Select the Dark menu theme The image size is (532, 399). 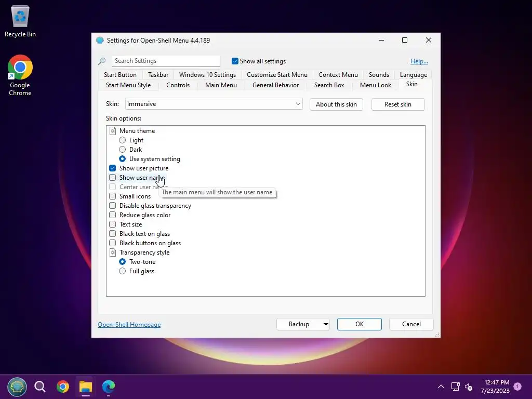[123, 150]
